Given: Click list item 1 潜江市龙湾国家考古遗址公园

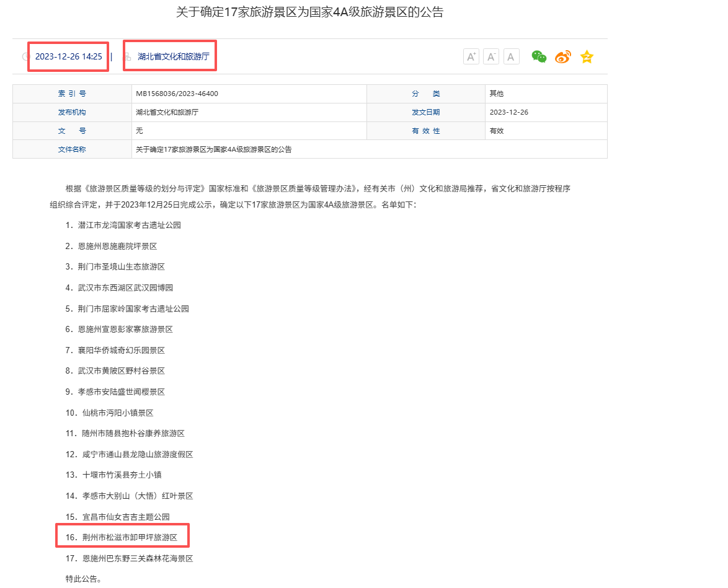Looking at the screenshot, I should (x=129, y=226).
